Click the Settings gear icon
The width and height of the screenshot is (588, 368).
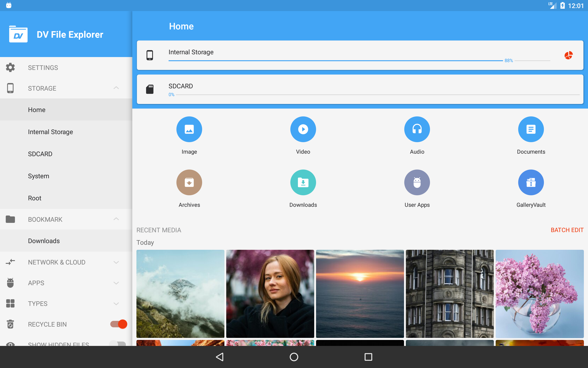[10, 67]
